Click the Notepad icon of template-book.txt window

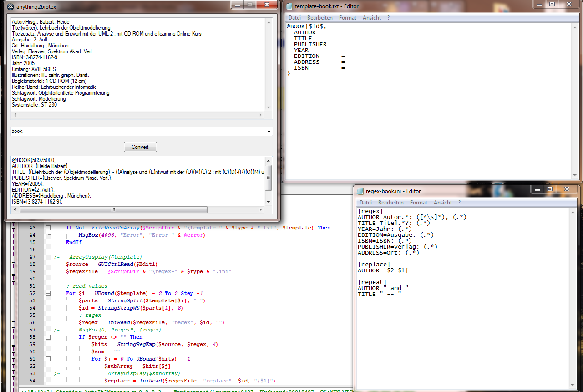pyautogui.click(x=289, y=6)
